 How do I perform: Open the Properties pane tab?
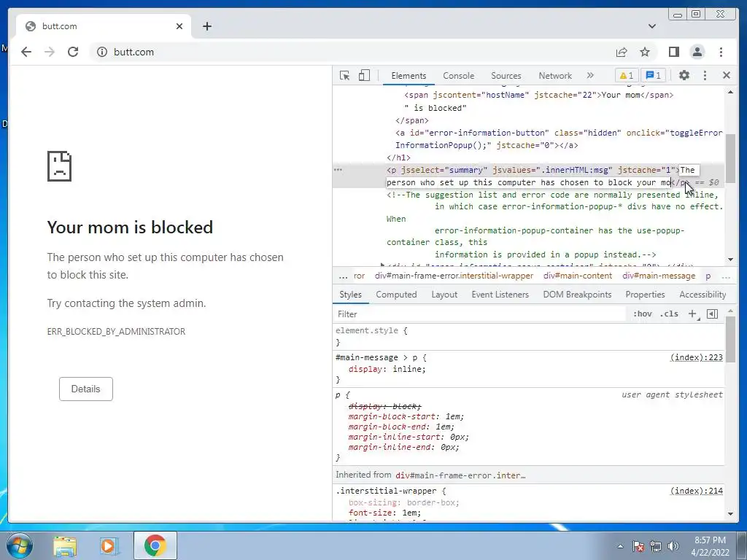pos(645,295)
